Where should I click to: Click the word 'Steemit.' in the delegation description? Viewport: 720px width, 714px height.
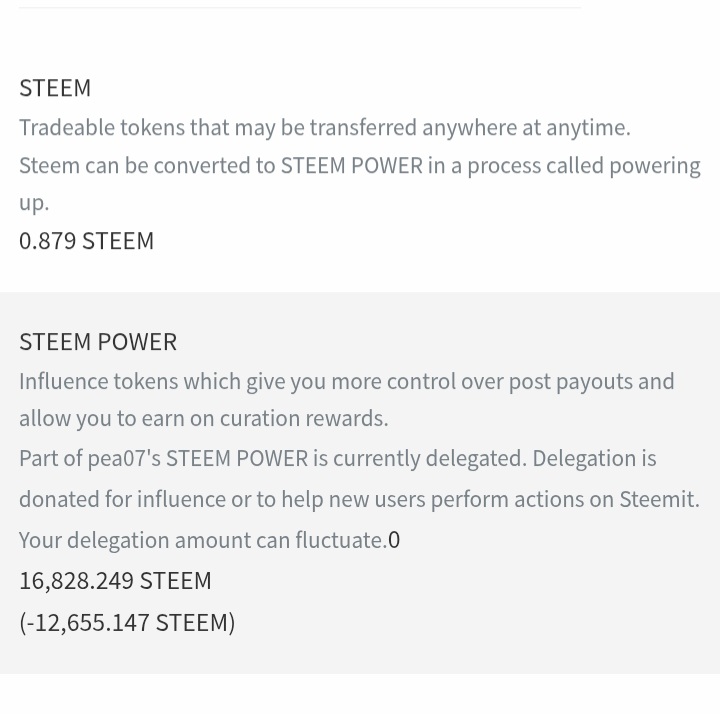click(x=659, y=500)
